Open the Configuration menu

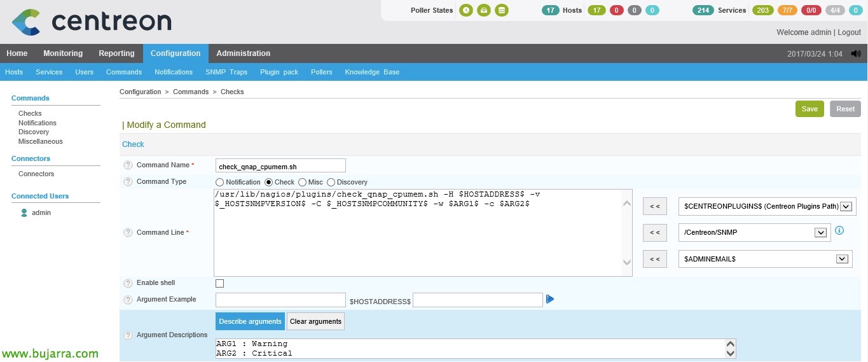[176, 53]
